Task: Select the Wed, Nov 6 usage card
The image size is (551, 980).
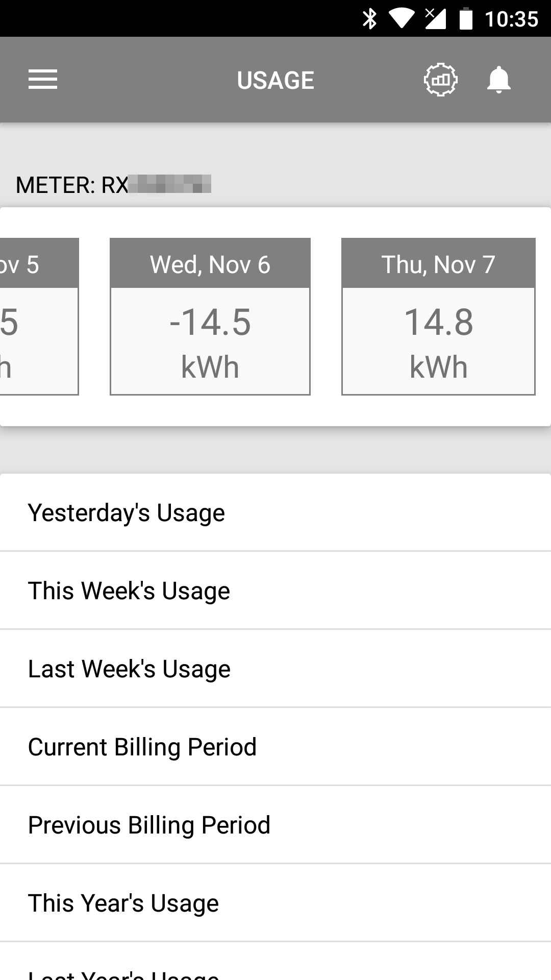Action: click(x=210, y=316)
